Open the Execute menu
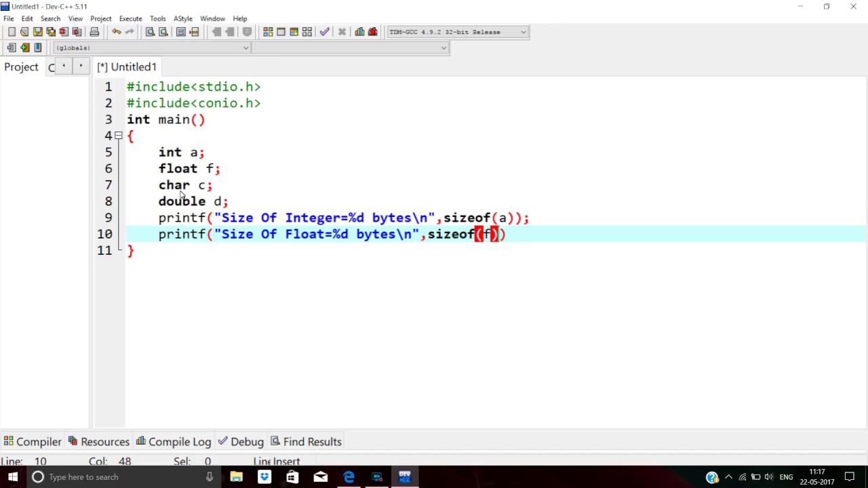Screen dimensions: 868x488 [x=130, y=18]
